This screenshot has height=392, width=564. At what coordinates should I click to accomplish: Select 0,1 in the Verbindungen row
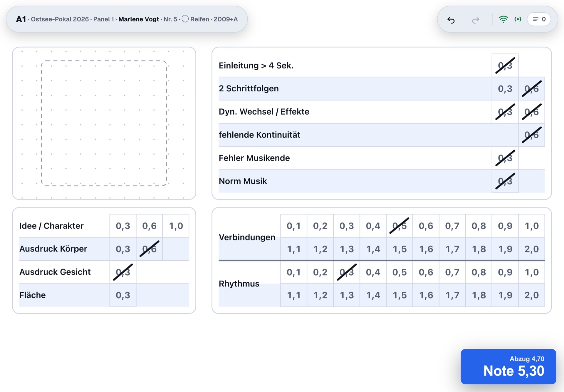[294, 226]
